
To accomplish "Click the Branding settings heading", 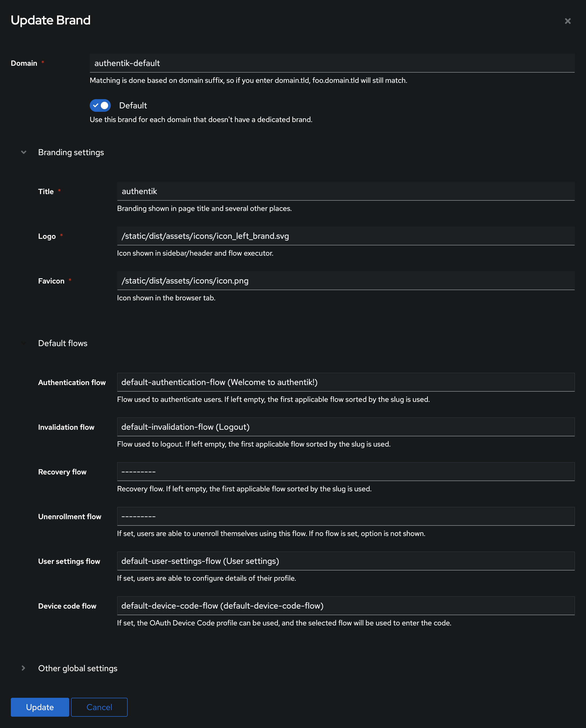I will pyautogui.click(x=71, y=152).
